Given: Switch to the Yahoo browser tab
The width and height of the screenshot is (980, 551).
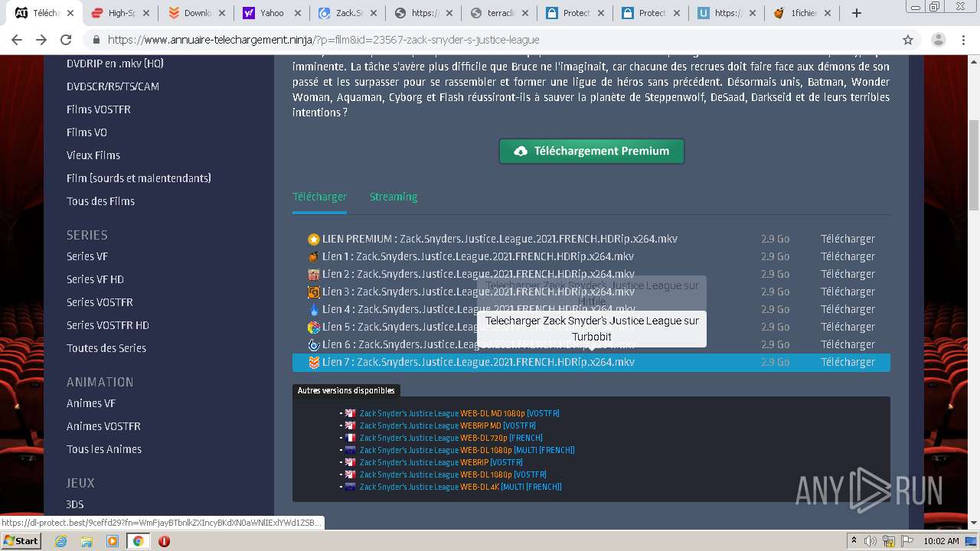Looking at the screenshot, I should (x=272, y=13).
